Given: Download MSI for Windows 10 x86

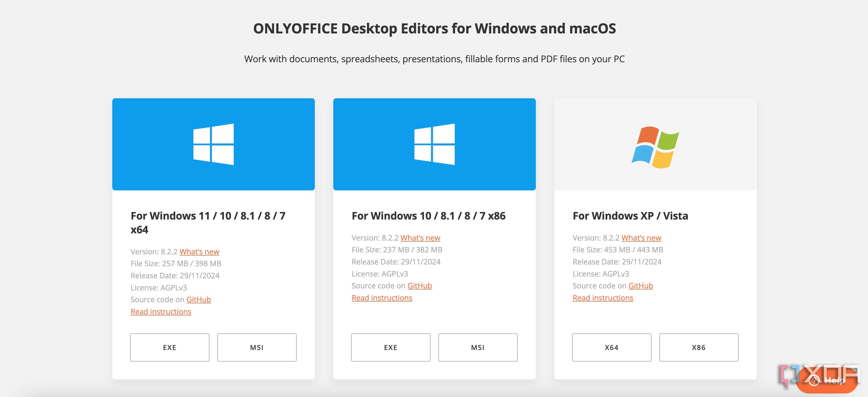Looking at the screenshot, I should coord(478,347).
